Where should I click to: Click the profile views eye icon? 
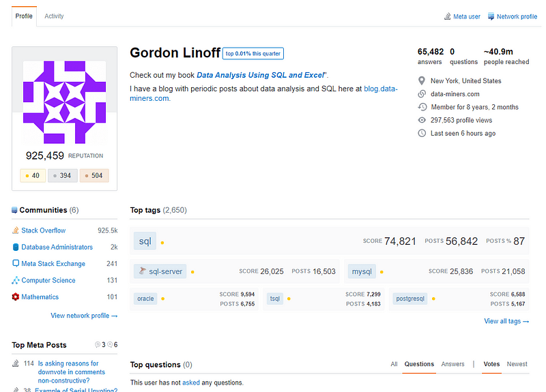pos(422,120)
